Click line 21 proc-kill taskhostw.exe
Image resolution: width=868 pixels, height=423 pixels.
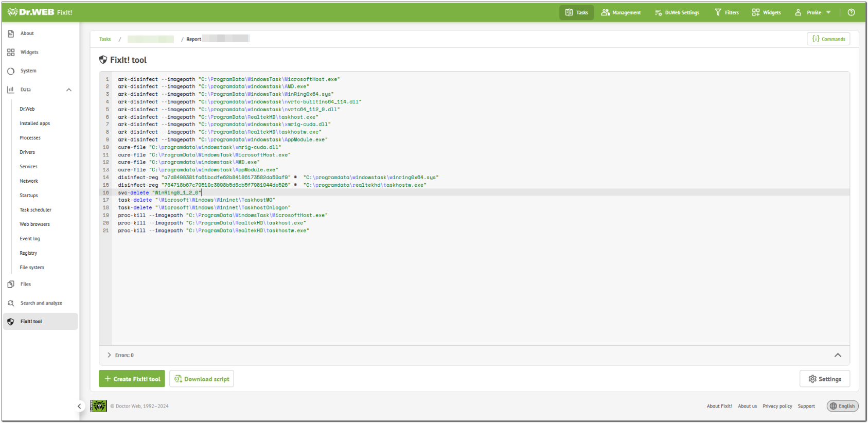[x=214, y=231]
